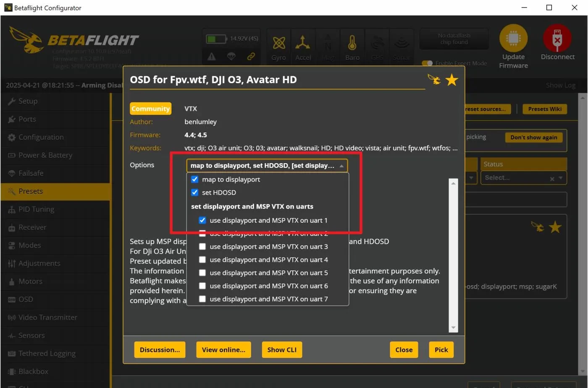This screenshot has height=388, width=588.
Task: Check displayport and MSP VTX on uart 6
Action: click(202, 286)
